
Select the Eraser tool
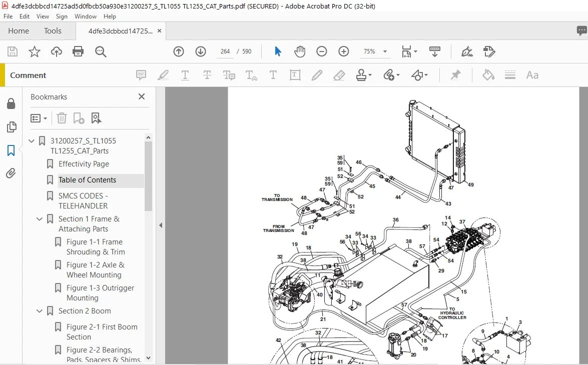coord(339,75)
